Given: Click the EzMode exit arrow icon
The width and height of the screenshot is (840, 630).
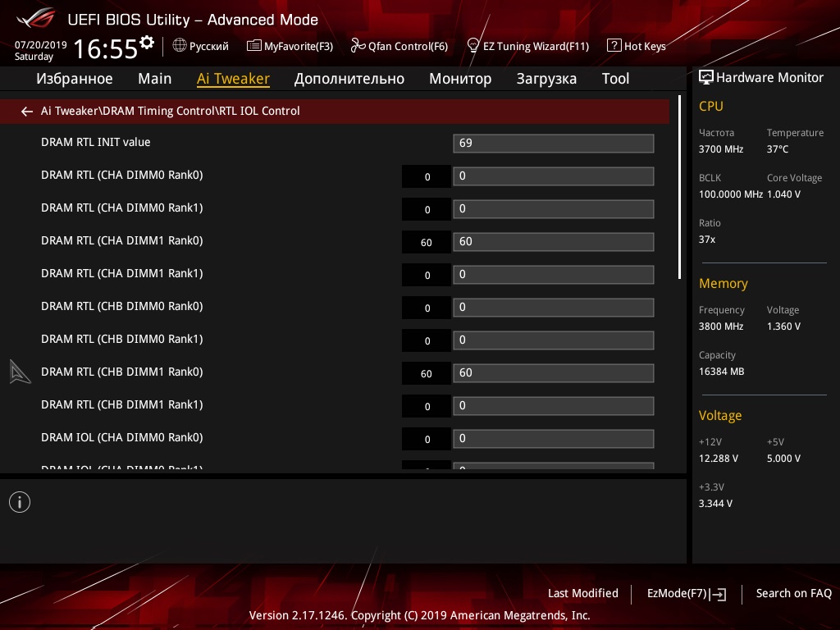Looking at the screenshot, I should 718,594.
